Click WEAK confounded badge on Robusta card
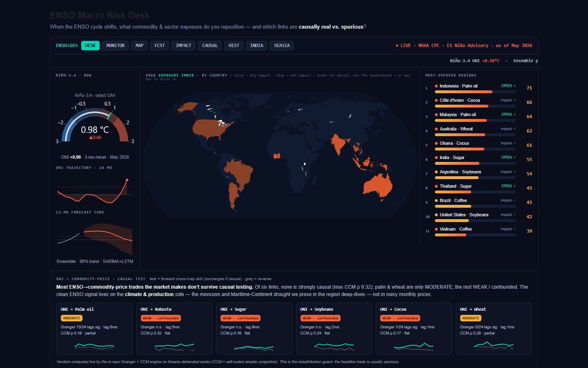 160,318
